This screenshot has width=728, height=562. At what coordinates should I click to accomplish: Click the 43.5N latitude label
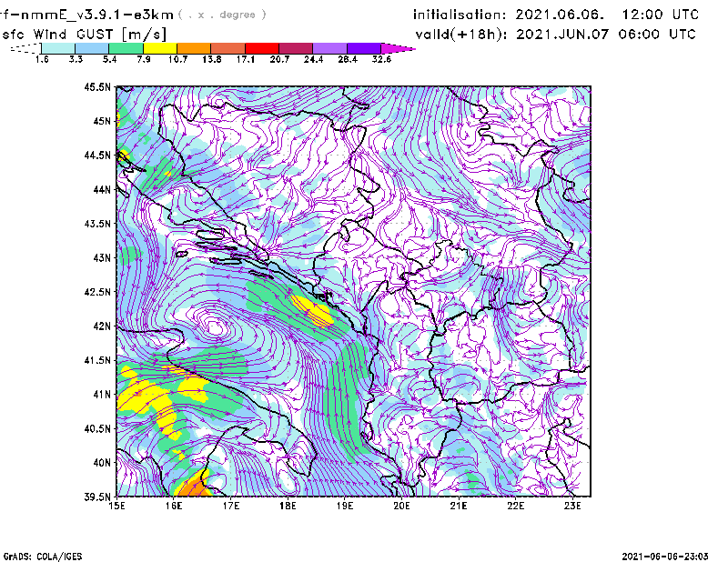point(98,224)
